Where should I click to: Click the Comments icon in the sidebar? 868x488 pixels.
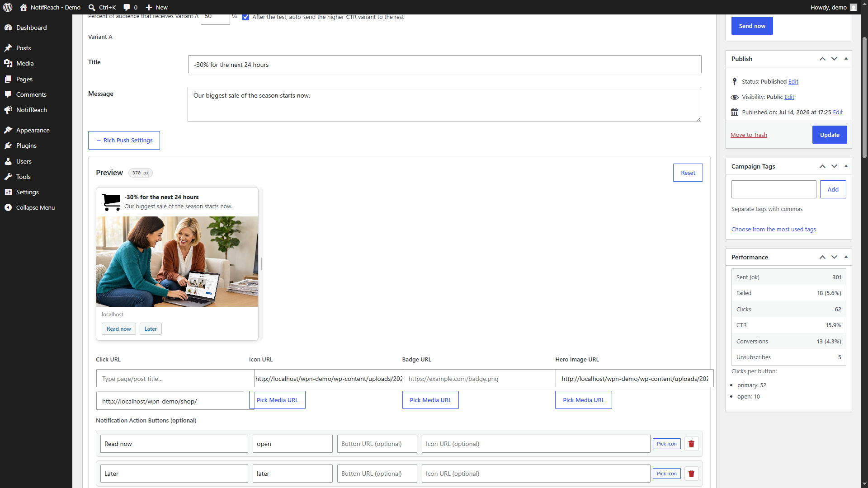[8, 94]
